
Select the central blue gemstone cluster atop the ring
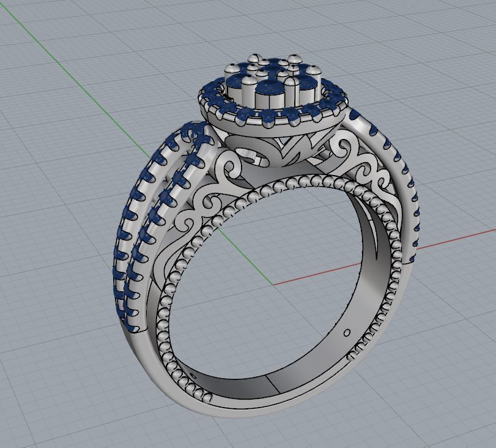click(x=273, y=81)
